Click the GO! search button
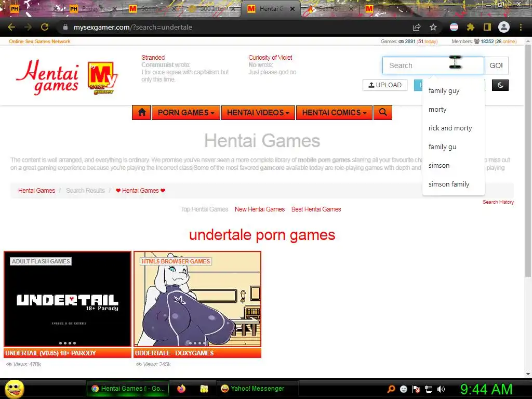The image size is (532, 399). point(496,65)
